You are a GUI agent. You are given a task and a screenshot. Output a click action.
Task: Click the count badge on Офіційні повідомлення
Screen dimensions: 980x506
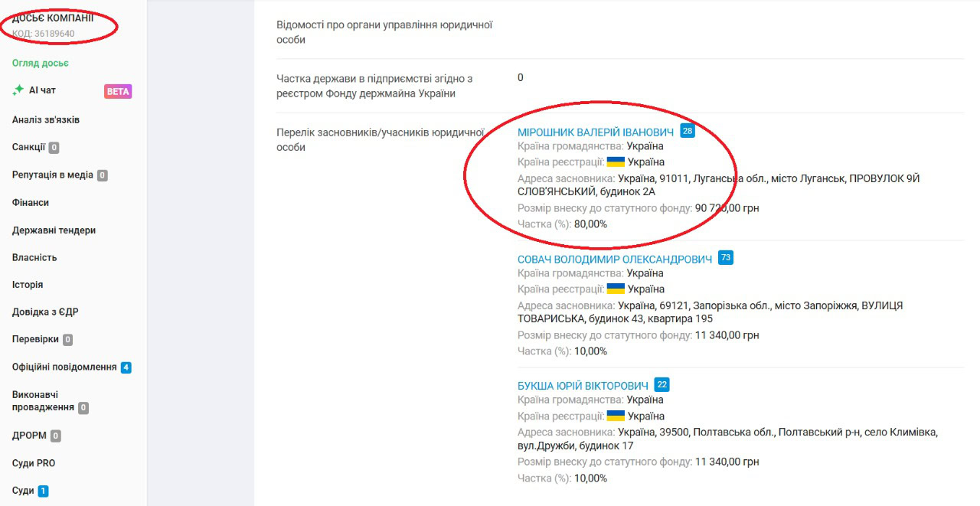126,367
